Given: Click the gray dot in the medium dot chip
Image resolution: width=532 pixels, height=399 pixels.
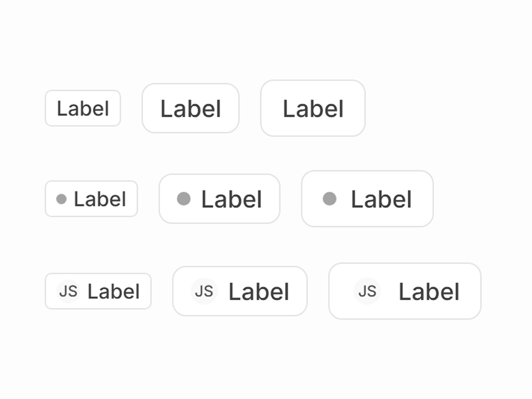Looking at the screenshot, I should [183, 198].
